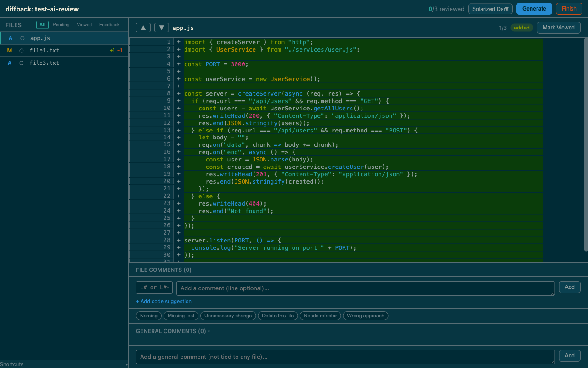Apply the Naming quick comment tag
The width and height of the screenshot is (588, 368).
148,316
